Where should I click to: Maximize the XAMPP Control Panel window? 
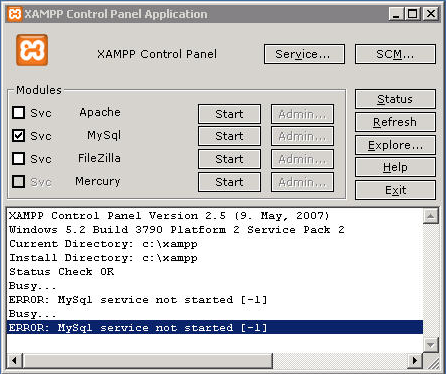[x=412, y=14]
